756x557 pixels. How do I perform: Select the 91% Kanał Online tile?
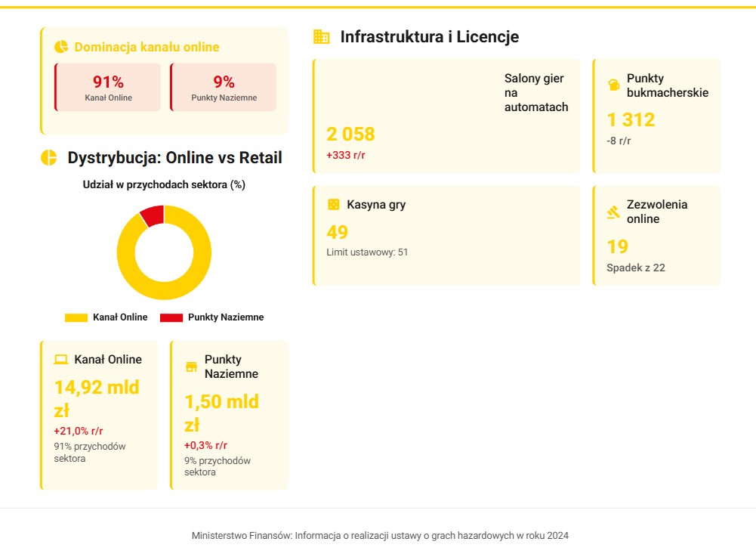point(108,88)
